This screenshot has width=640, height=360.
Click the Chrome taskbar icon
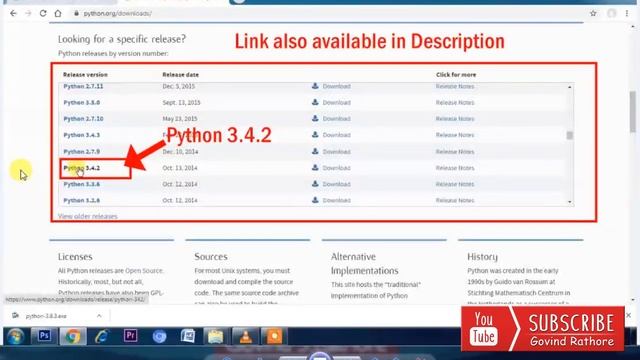[73, 336]
